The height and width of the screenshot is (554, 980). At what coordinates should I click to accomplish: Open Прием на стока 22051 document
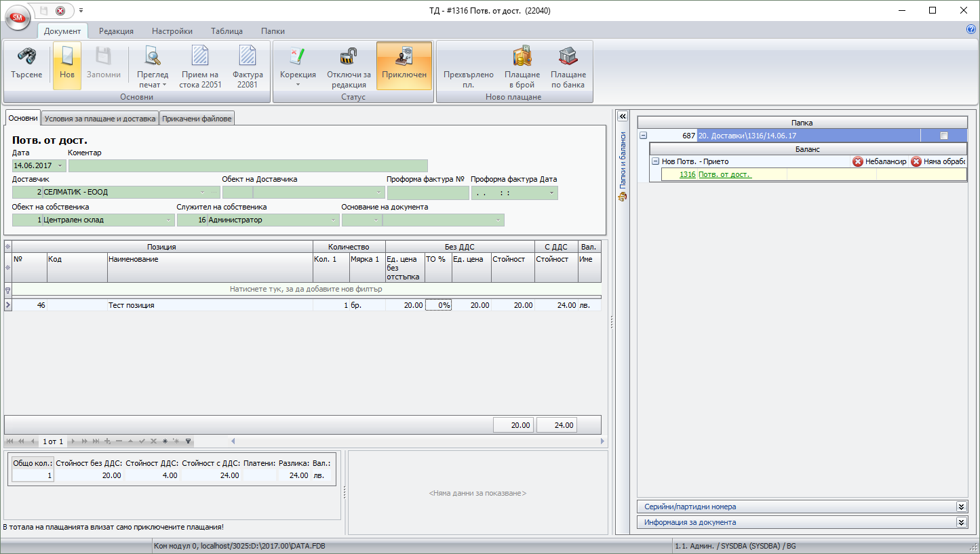click(200, 66)
